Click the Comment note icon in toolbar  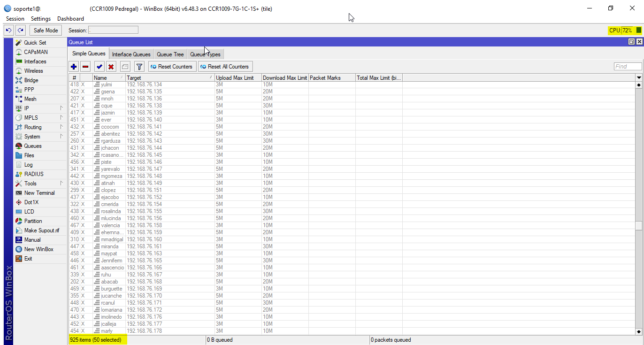tap(125, 67)
